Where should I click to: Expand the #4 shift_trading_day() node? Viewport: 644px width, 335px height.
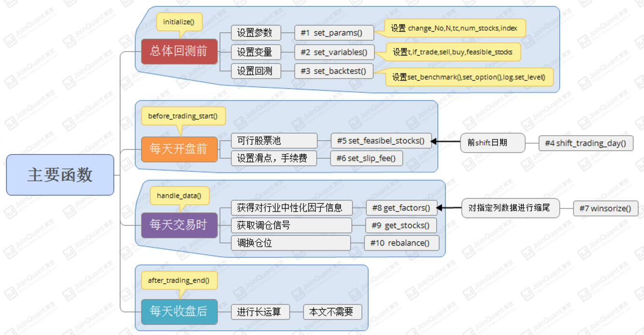tap(586, 143)
